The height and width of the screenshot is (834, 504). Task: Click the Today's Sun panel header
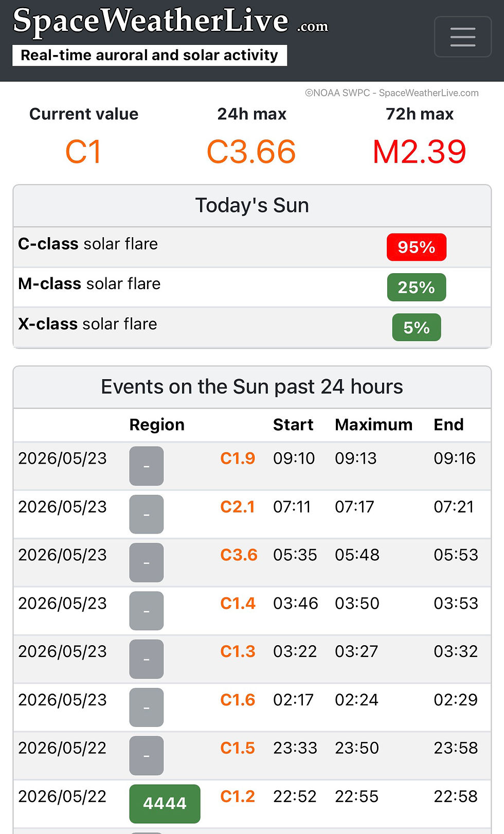[252, 206]
